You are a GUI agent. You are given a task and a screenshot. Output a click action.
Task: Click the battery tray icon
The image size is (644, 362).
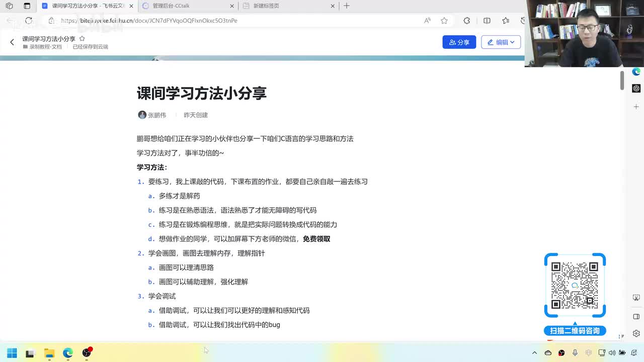pyautogui.click(x=622, y=353)
